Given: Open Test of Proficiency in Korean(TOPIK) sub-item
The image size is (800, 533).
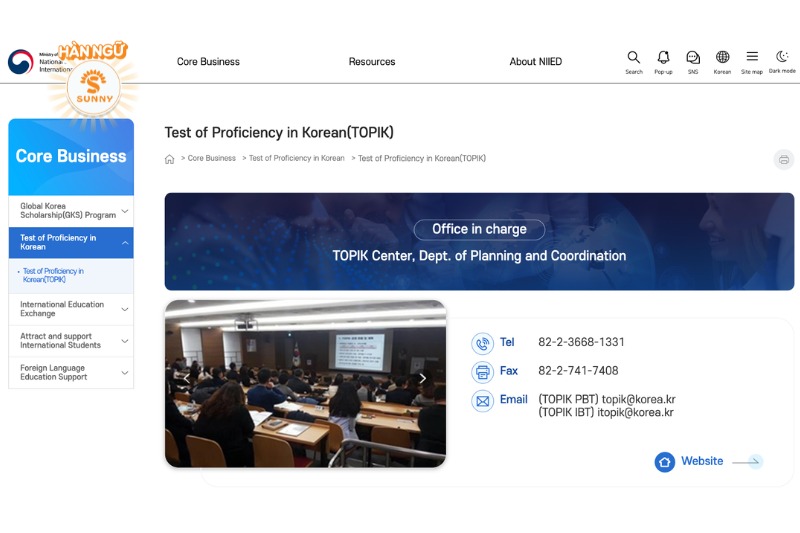Looking at the screenshot, I should point(53,275).
